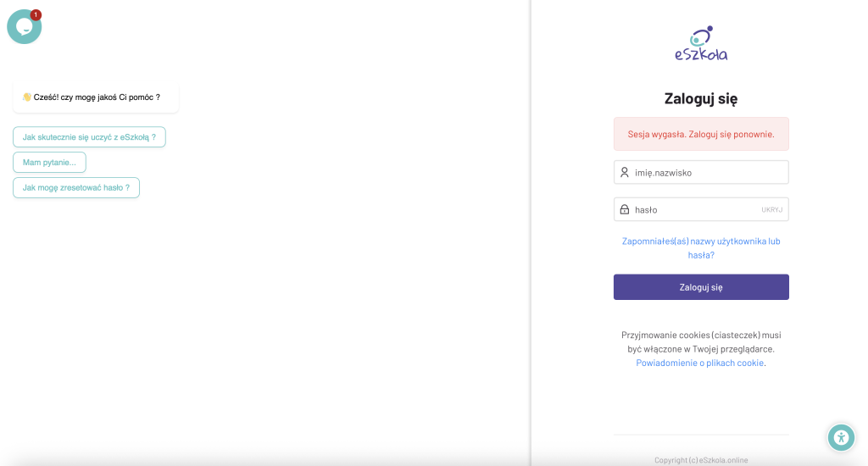The height and width of the screenshot is (466, 868).
Task: Click the session expired alert banner
Action: (x=701, y=134)
